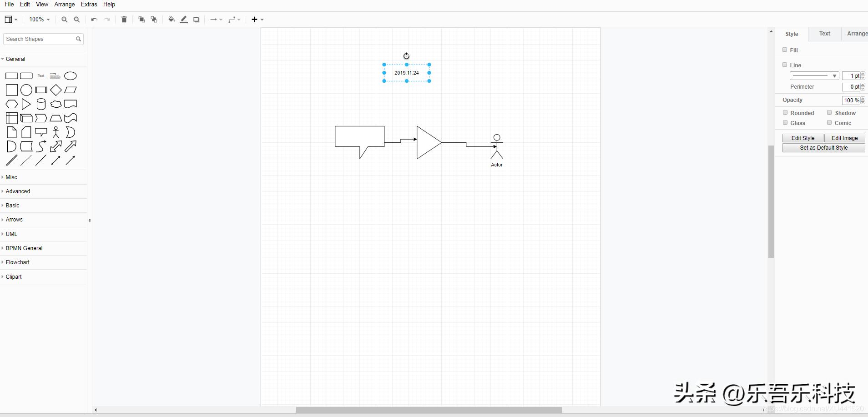Open the line color pencil tool

click(184, 20)
